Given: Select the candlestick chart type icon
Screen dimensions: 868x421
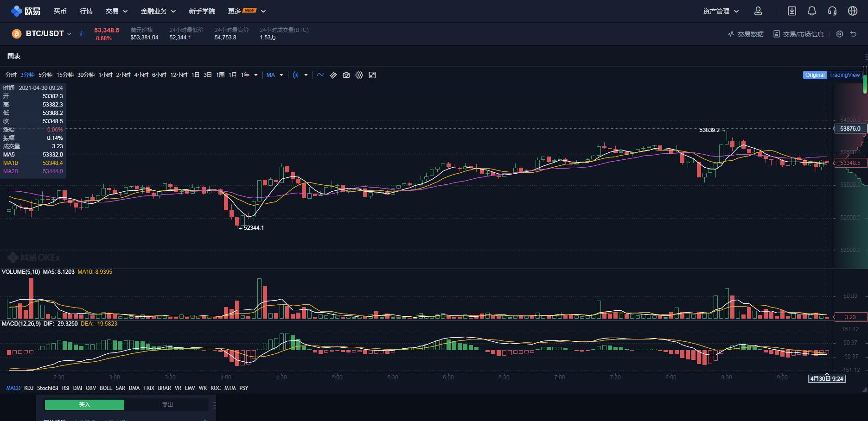Looking at the screenshot, I should tap(296, 75).
